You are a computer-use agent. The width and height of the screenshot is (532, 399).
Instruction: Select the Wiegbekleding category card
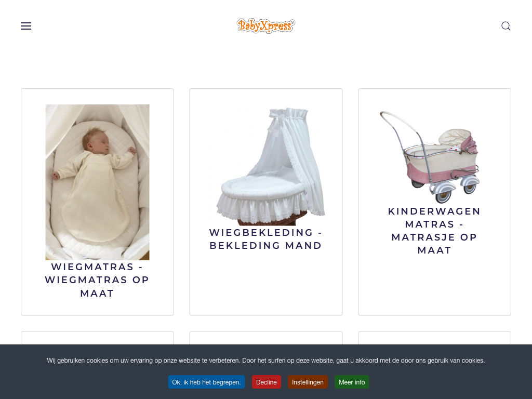tap(266, 202)
